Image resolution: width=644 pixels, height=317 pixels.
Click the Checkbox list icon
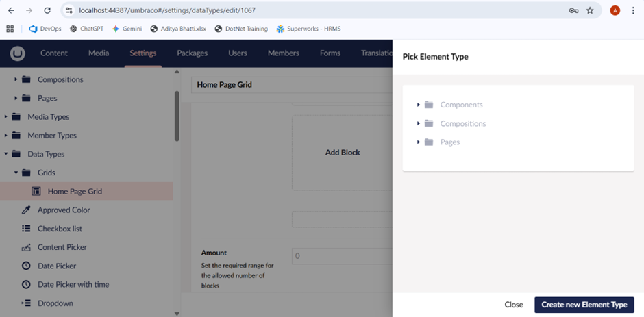(26, 229)
